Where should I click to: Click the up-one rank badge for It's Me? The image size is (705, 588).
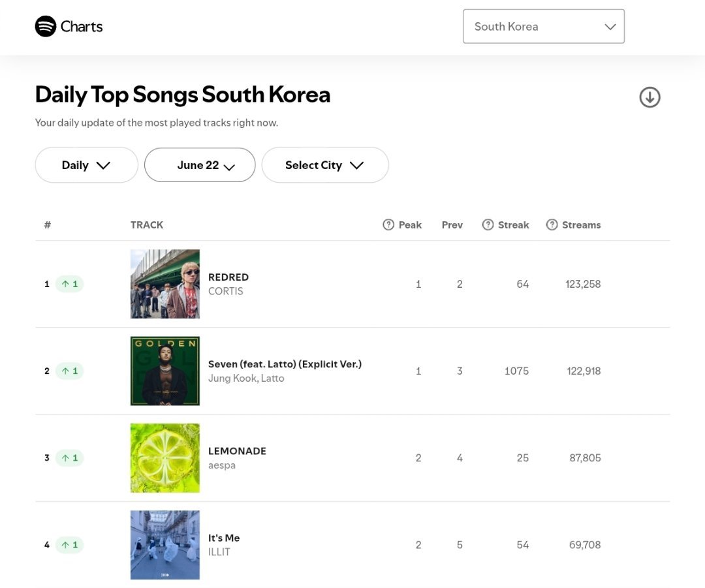[x=70, y=545]
